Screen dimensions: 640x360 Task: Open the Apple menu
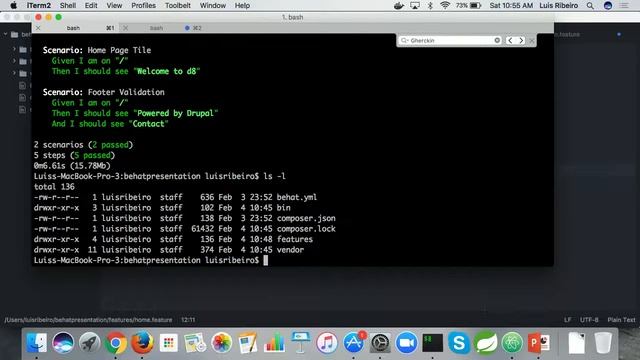[x=13, y=5]
